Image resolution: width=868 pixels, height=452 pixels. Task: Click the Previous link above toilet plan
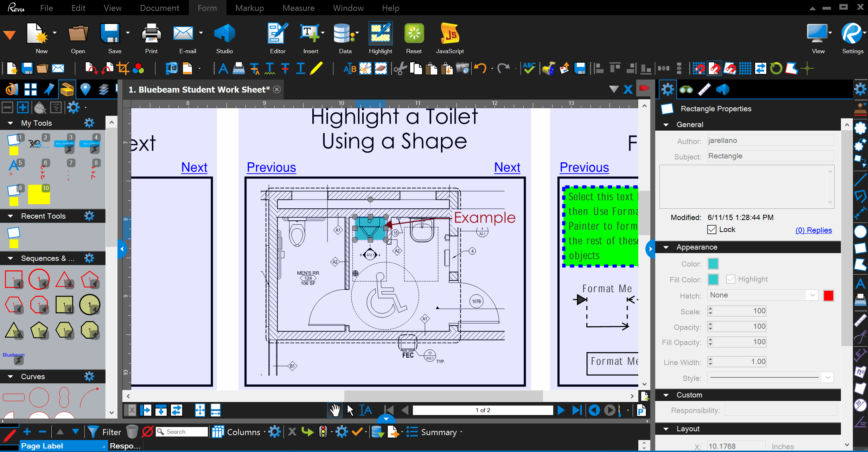(x=271, y=167)
